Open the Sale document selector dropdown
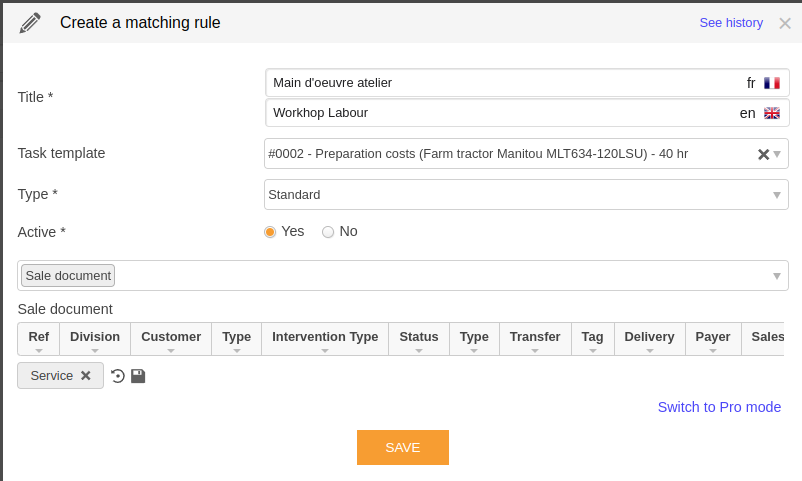 coord(777,276)
